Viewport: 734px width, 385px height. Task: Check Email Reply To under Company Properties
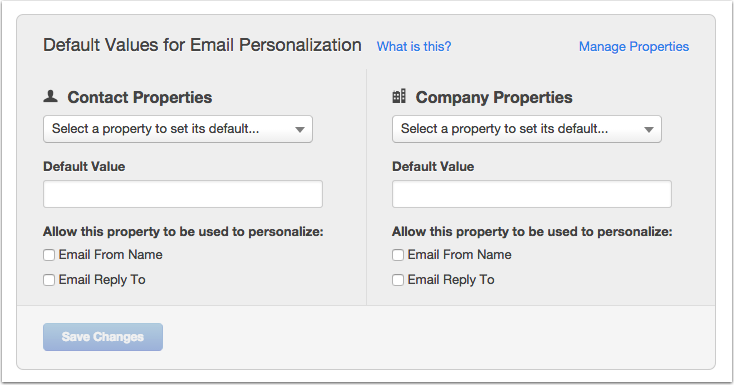(398, 280)
